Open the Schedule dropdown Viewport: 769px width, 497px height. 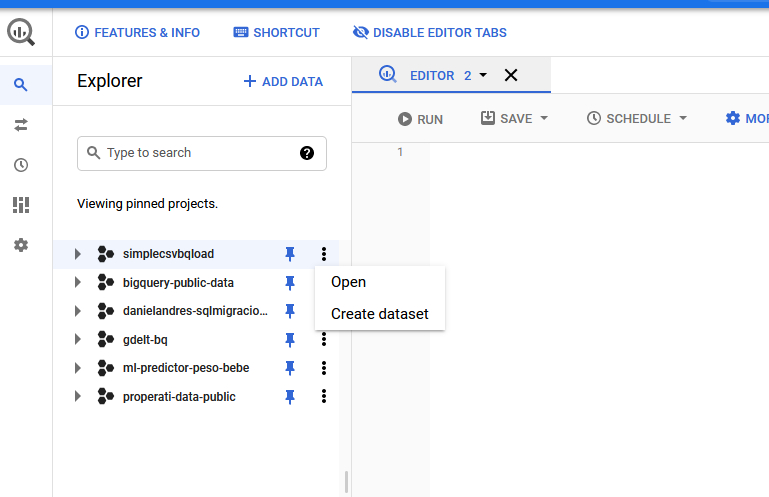[683, 118]
